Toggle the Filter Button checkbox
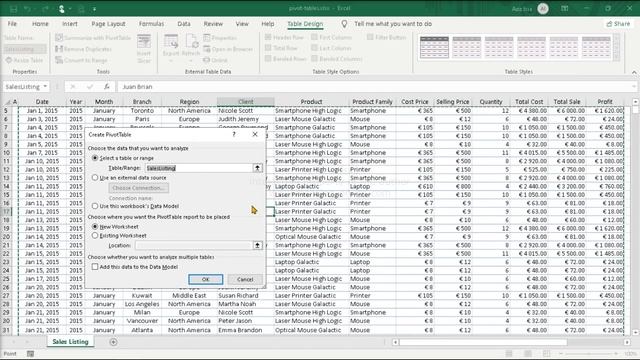The width and height of the screenshot is (640, 360). 370,37
